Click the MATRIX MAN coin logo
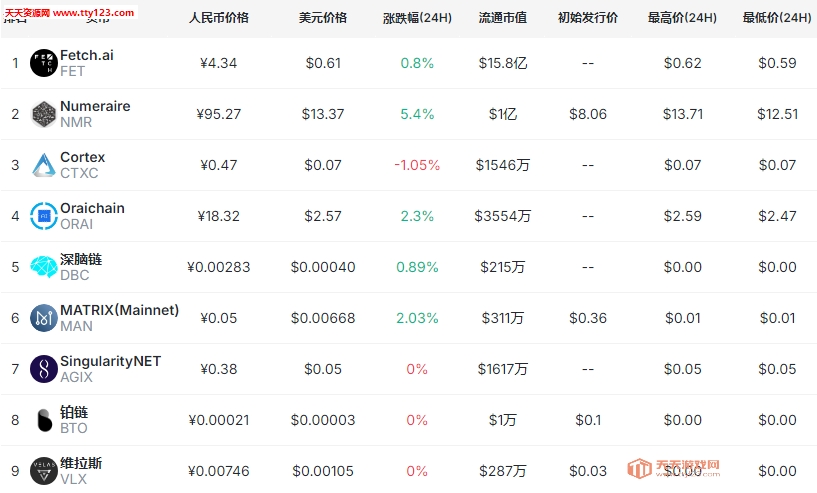Screen dimensions: 817x493 44,318
